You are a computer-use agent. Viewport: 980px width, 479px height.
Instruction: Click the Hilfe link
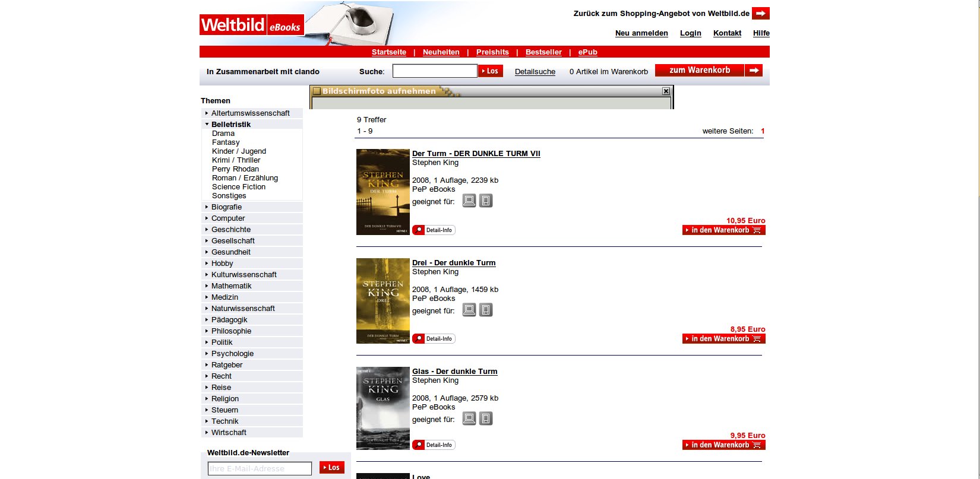(761, 33)
